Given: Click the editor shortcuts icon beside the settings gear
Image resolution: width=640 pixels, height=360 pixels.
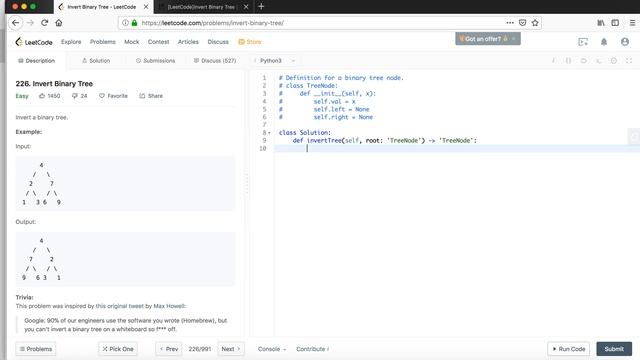Looking at the screenshot, I should [x=598, y=61].
